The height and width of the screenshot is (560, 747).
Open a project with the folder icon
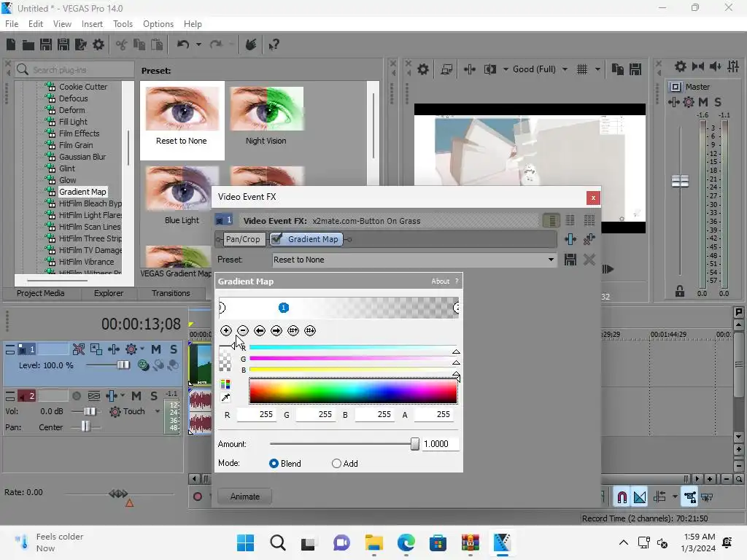tap(28, 44)
